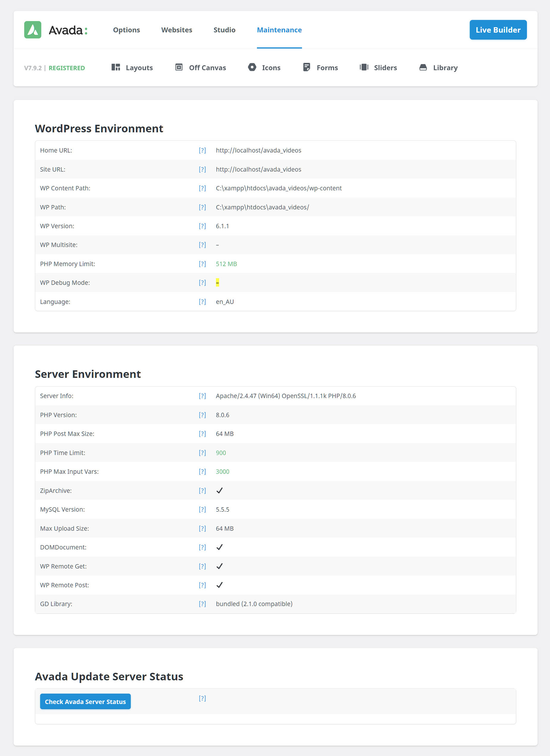This screenshot has width=550, height=756.
Task: Click the Forms icon
Action: tap(307, 67)
